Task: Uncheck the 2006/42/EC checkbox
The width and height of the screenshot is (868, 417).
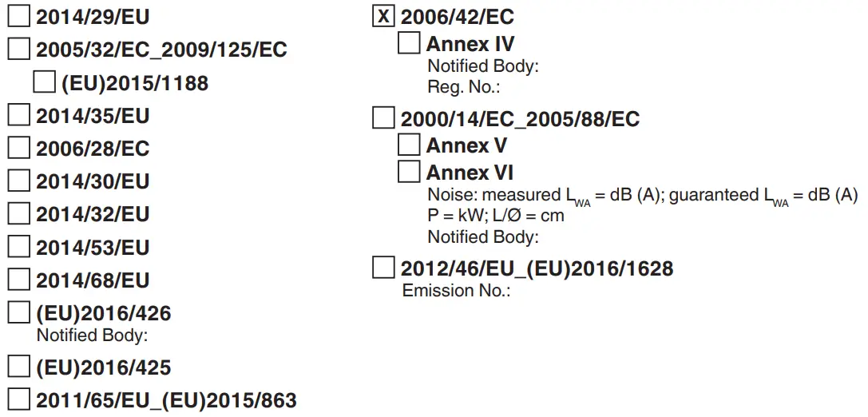Action: click(384, 16)
